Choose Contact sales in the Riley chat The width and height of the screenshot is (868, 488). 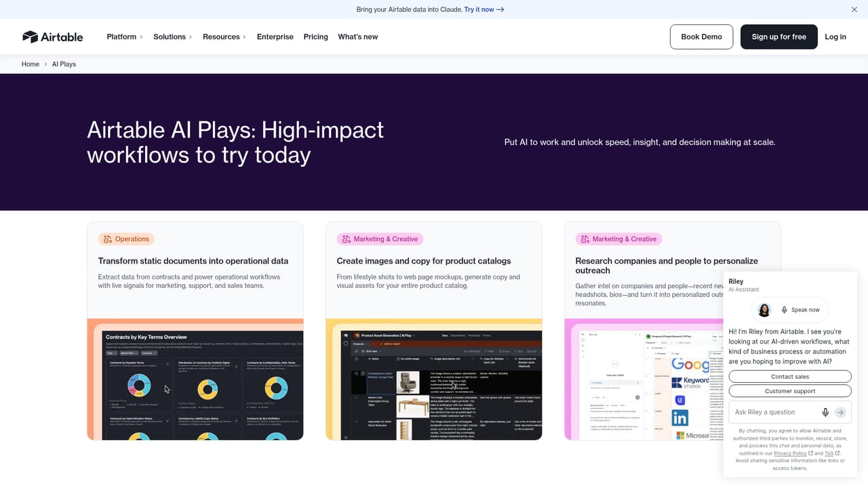[x=790, y=377]
